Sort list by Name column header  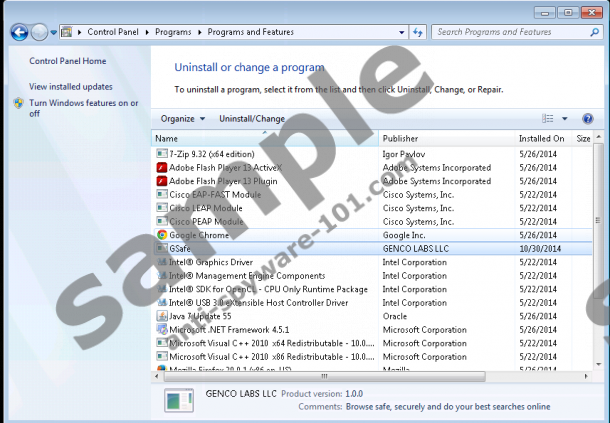pyautogui.click(x=167, y=138)
